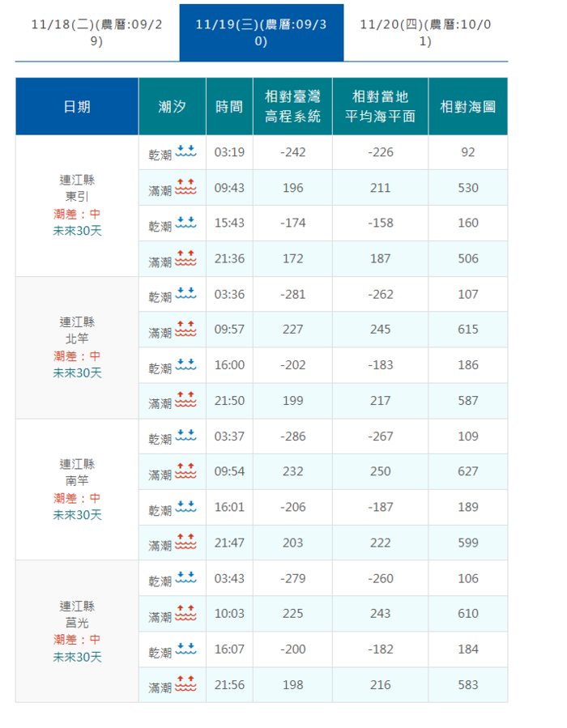Open 未來30天 forecast for 南竿
The height and width of the screenshot is (728, 567).
pos(77,514)
